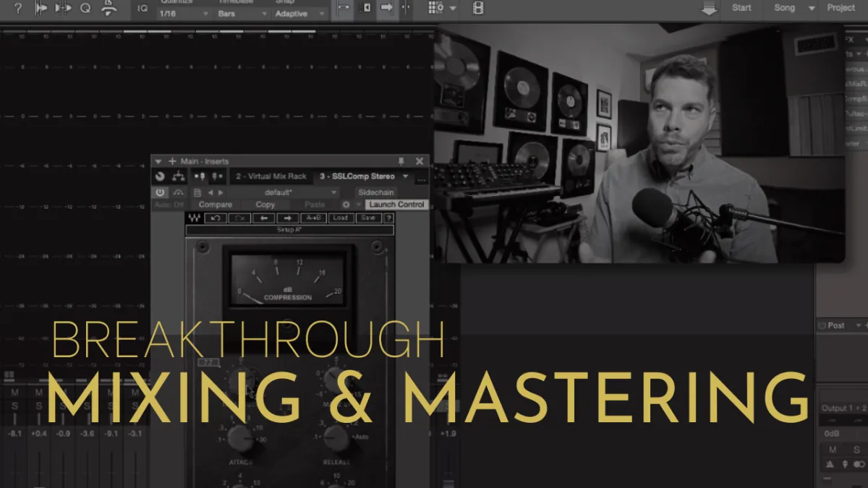Screen dimensions: 868x488
Task: Open the Song page
Action: tap(784, 8)
